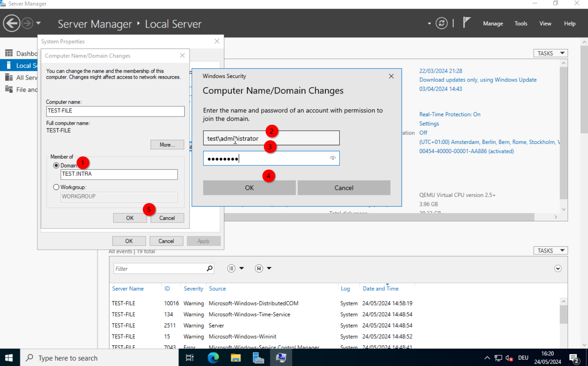Open Real-Time Protection: On link

point(450,114)
